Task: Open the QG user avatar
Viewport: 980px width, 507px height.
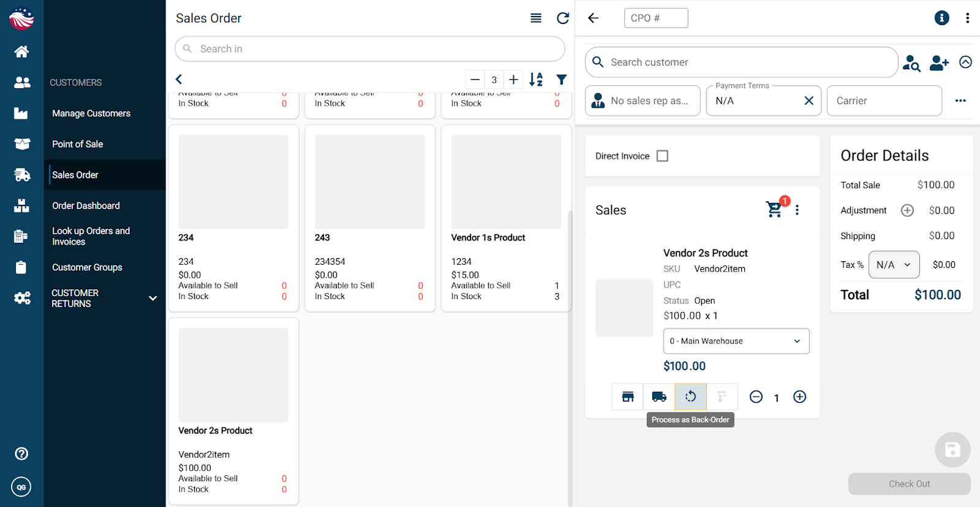Action: point(21,487)
